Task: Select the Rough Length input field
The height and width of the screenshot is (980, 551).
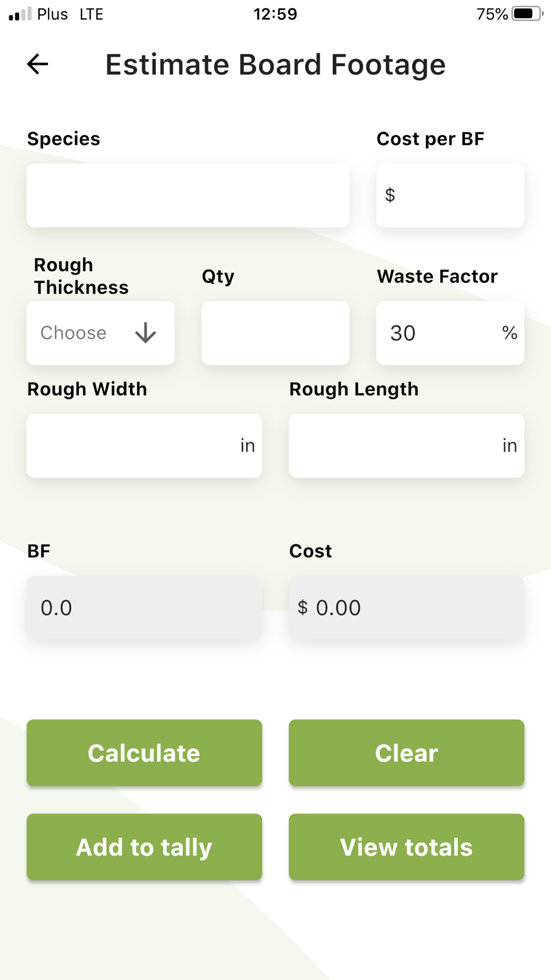Action: [x=407, y=445]
